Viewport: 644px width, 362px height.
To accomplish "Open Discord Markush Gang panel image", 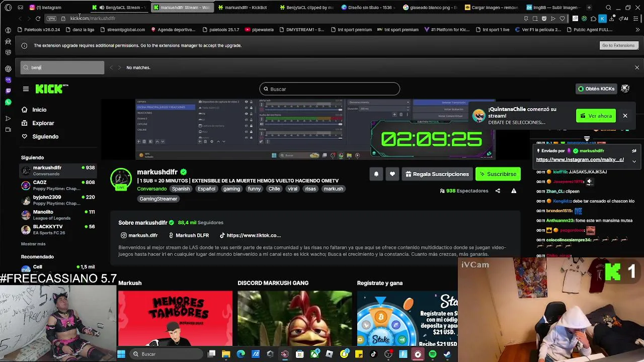I will click(x=294, y=318).
